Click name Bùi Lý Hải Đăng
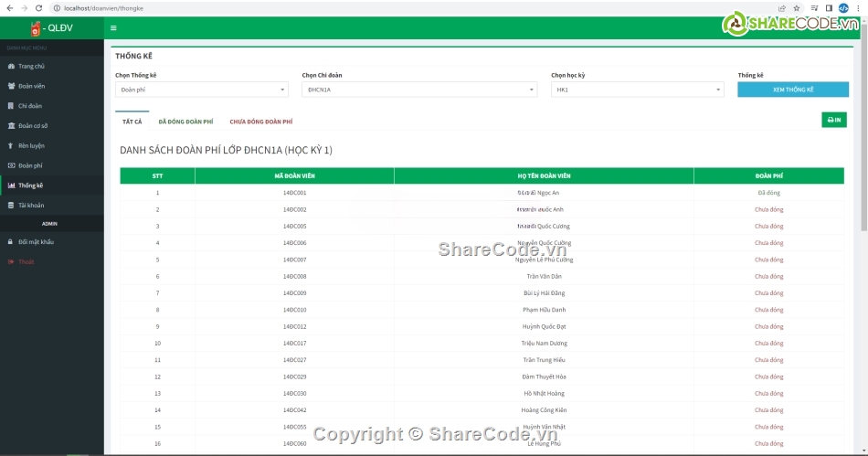This screenshot has width=868, height=456. (545, 293)
